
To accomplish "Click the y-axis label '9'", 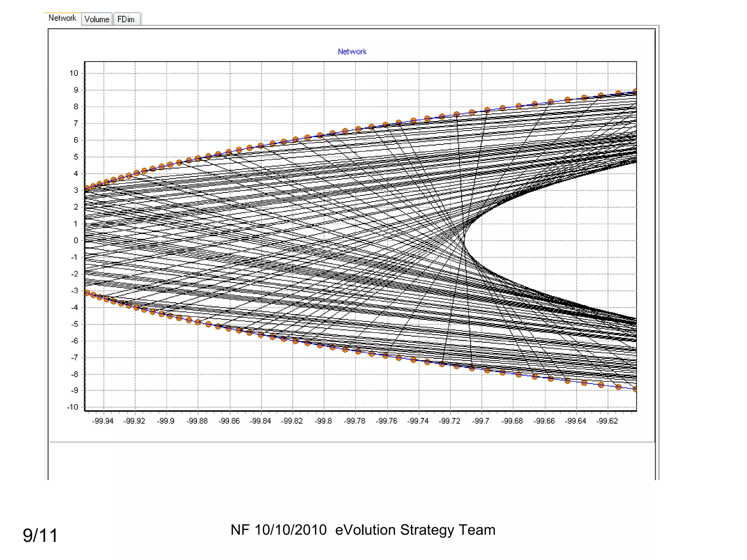I will pos(76,90).
